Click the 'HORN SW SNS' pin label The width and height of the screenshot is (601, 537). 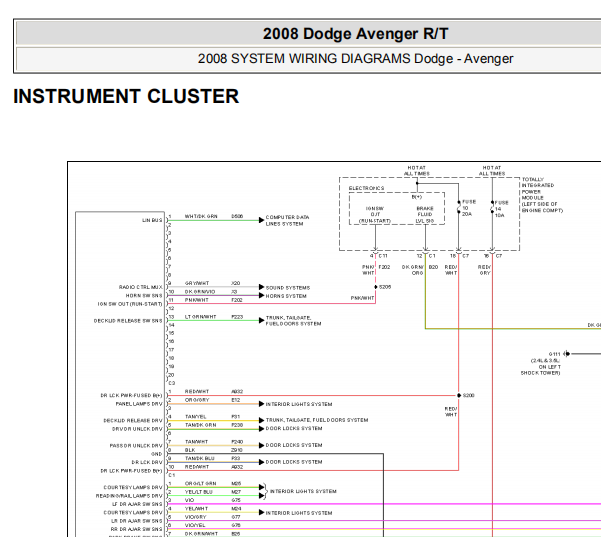pyautogui.click(x=144, y=296)
